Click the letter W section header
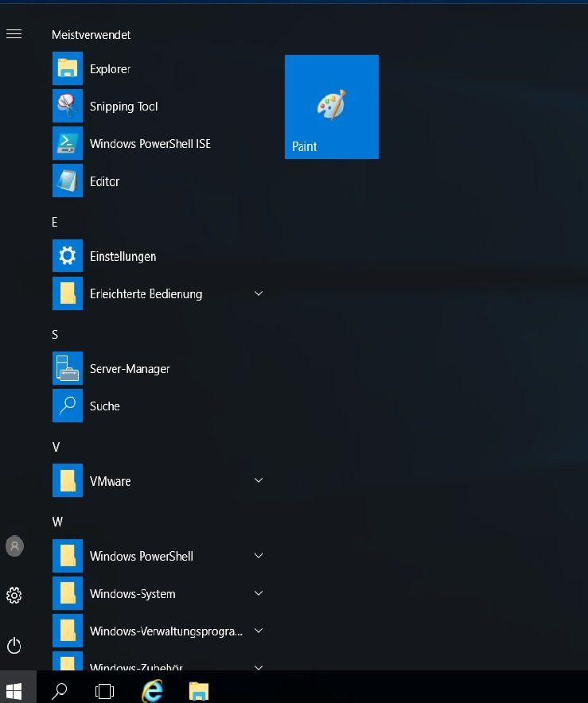This screenshot has width=588, height=703. [x=57, y=522]
